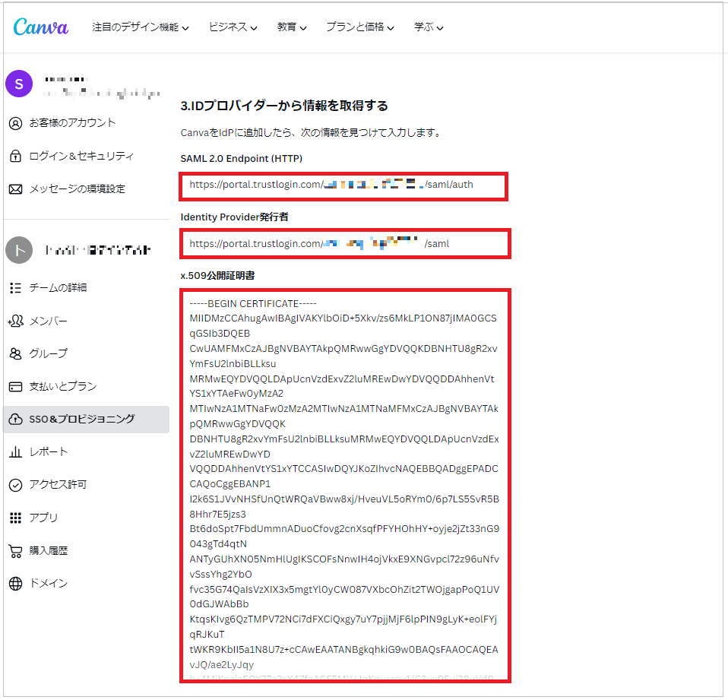Open ドメイン page
Viewport: 728px width, 700px height.
point(49,584)
